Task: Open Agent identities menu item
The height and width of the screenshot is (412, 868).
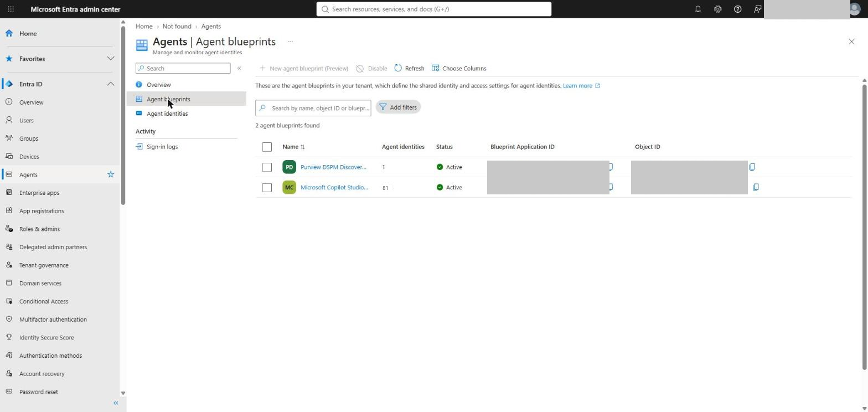Action: click(167, 114)
